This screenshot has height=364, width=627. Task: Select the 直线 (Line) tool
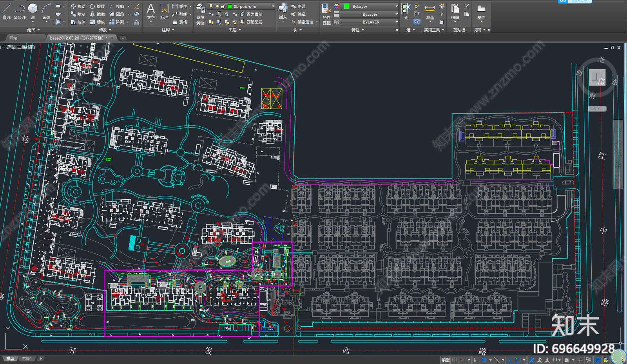6,11
